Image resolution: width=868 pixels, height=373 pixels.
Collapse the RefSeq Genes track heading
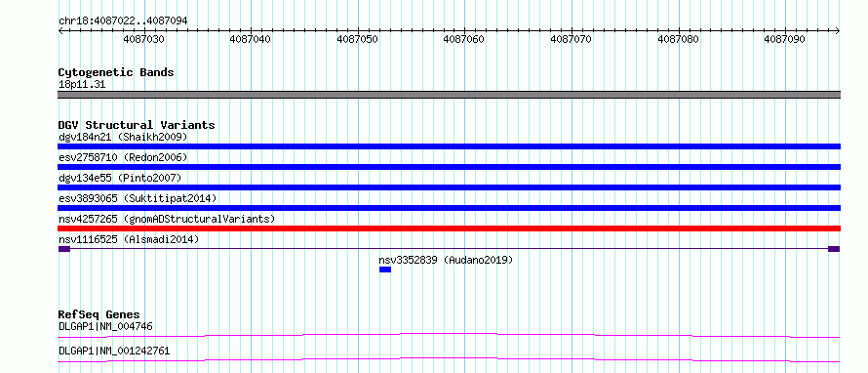click(x=99, y=314)
